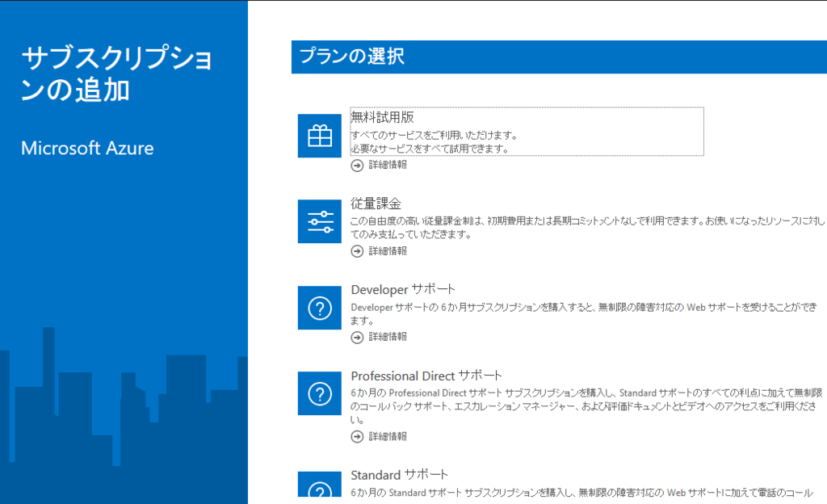Click the Standard サポート description line
Screen dimensions: 827x504
point(581,493)
